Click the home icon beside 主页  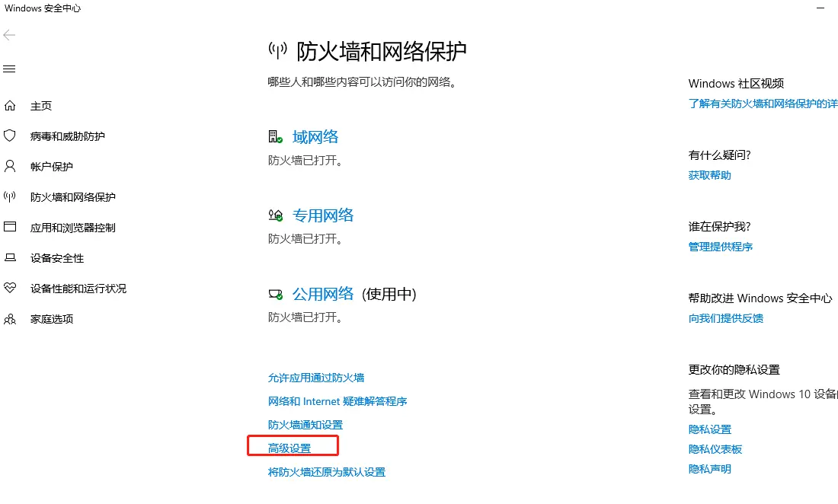(x=10, y=106)
